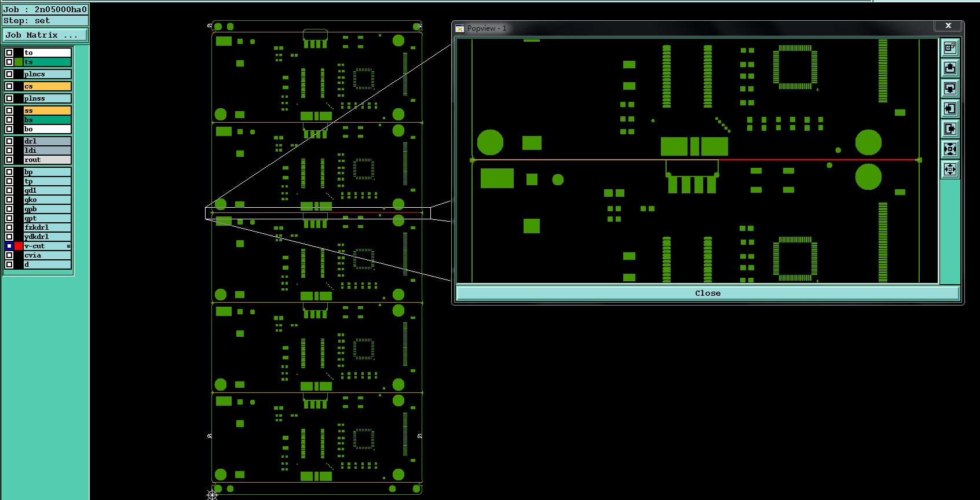The image size is (980, 500).
Task: Close the Popview window with X
Action: pos(948,25)
